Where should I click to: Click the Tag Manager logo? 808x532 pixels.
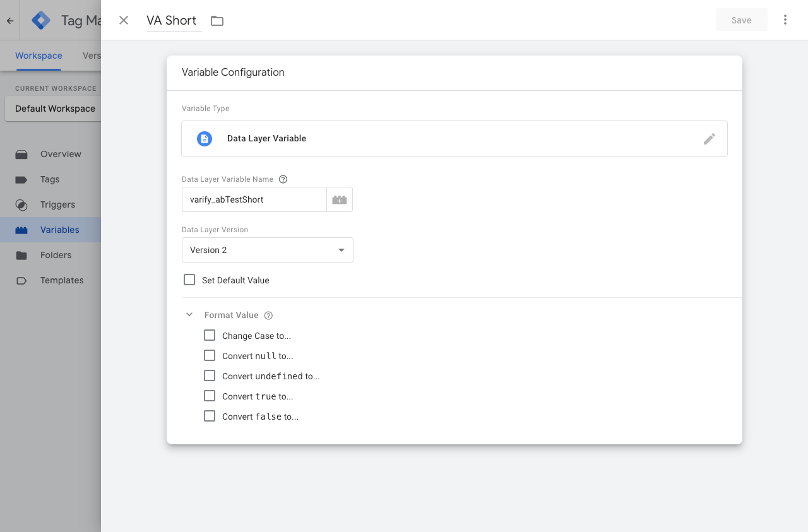[x=41, y=20]
